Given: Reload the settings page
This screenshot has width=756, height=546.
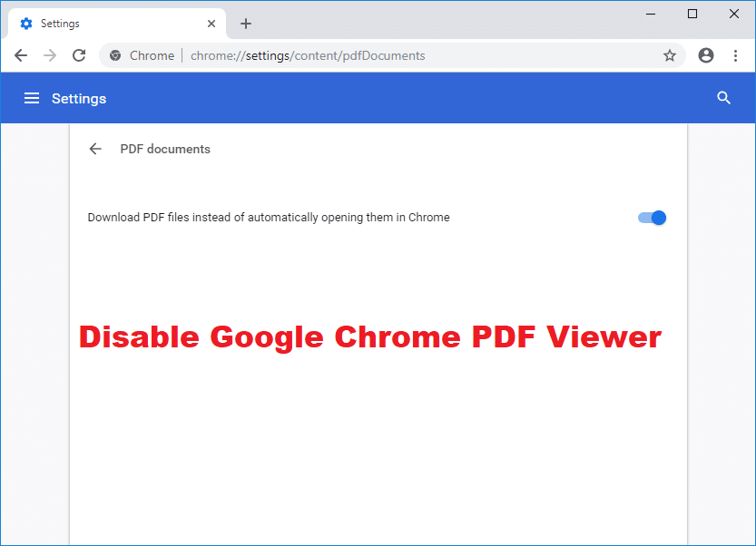Looking at the screenshot, I should pyautogui.click(x=79, y=55).
